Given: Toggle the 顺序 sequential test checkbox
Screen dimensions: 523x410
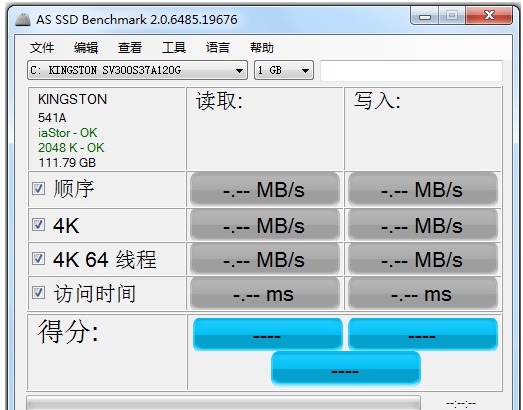Looking at the screenshot, I should point(38,188).
